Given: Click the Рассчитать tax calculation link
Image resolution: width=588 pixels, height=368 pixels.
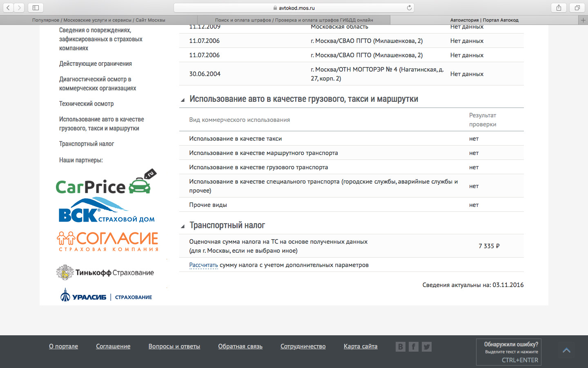Looking at the screenshot, I should click(203, 265).
